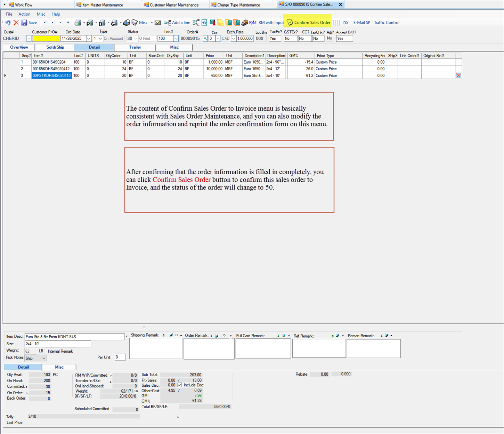The image size is (504, 434).
Task: Open the Action menu
Action: (x=24, y=14)
